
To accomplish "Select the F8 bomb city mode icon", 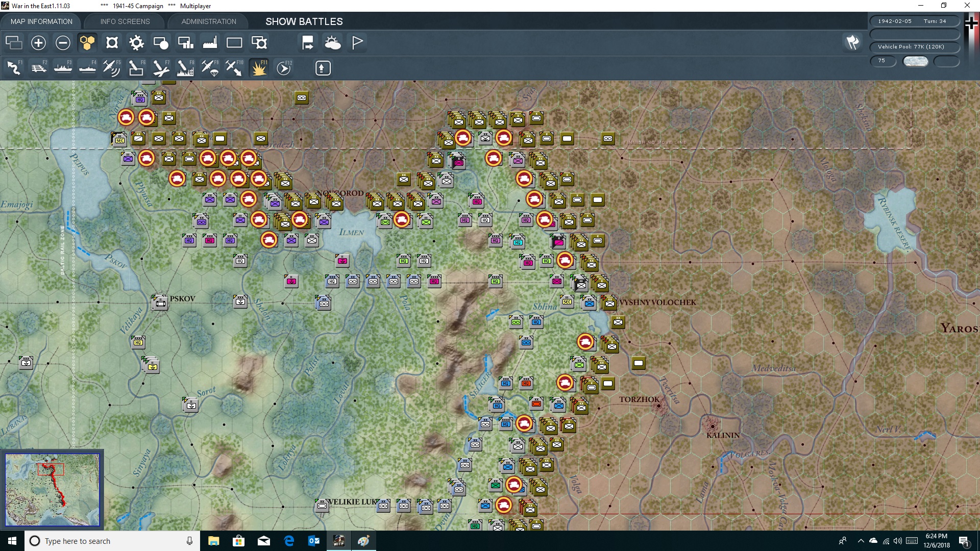I will click(185, 67).
